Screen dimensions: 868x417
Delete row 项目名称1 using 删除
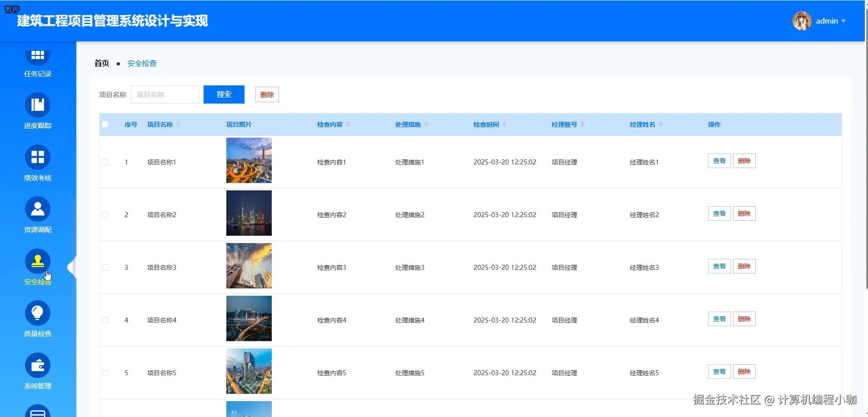pos(744,161)
